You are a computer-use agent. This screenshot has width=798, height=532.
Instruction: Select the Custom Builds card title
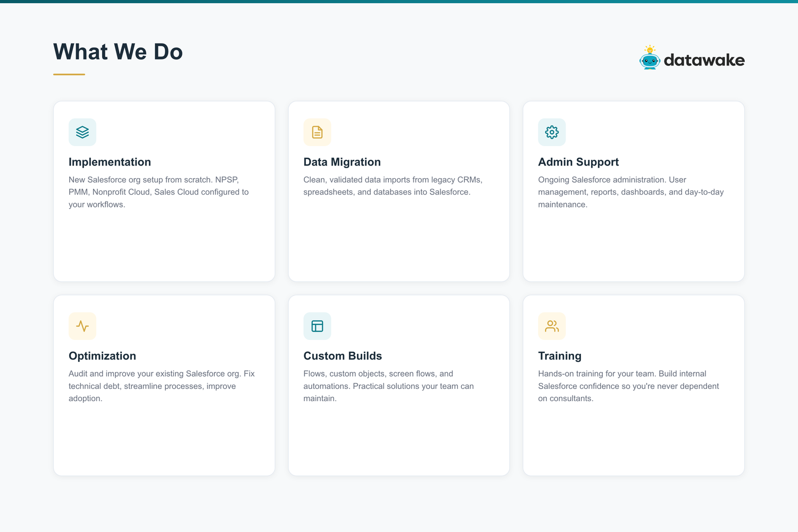click(343, 356)
